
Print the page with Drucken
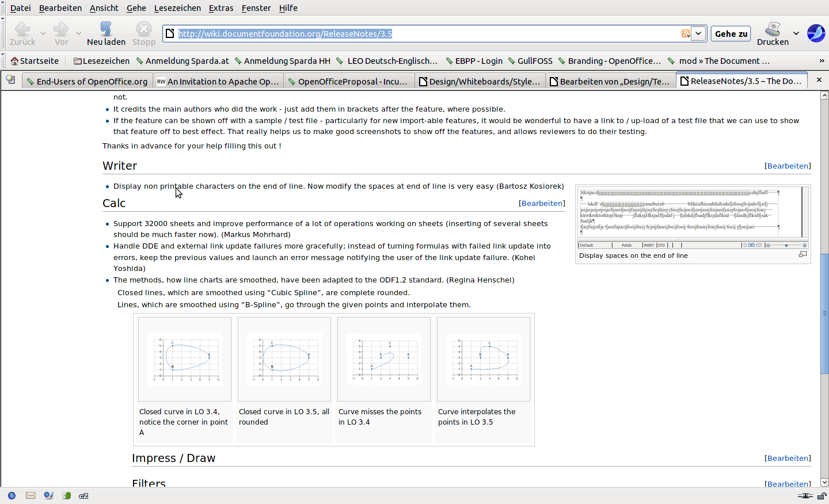tap(773, 34)
